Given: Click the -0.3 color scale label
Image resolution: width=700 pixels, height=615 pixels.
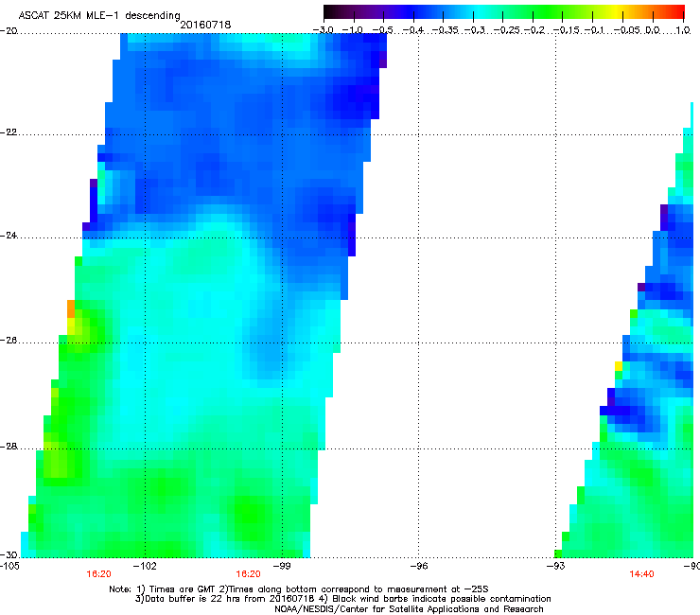Looking at the screenshot, I should pos(475,30).
